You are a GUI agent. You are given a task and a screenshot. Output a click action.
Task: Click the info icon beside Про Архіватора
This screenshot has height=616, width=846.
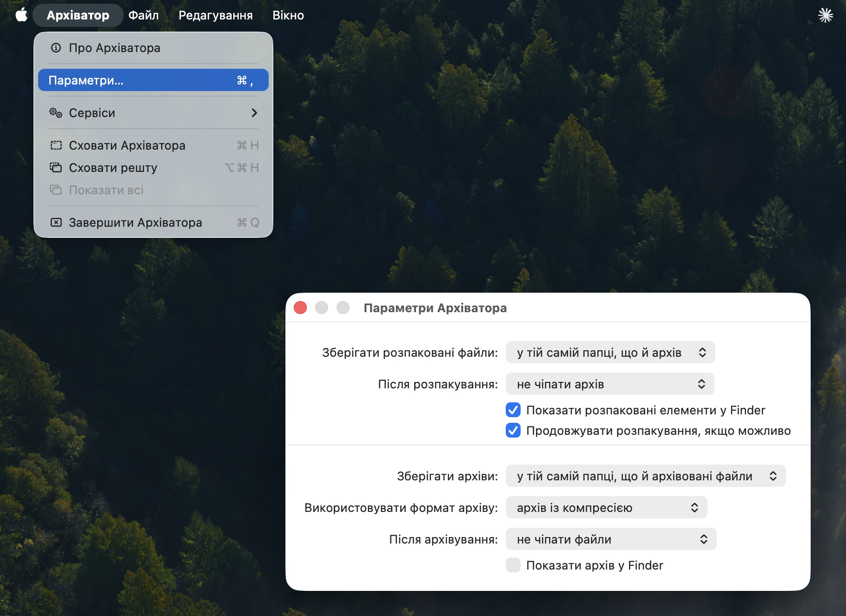(x=56, y=48)
